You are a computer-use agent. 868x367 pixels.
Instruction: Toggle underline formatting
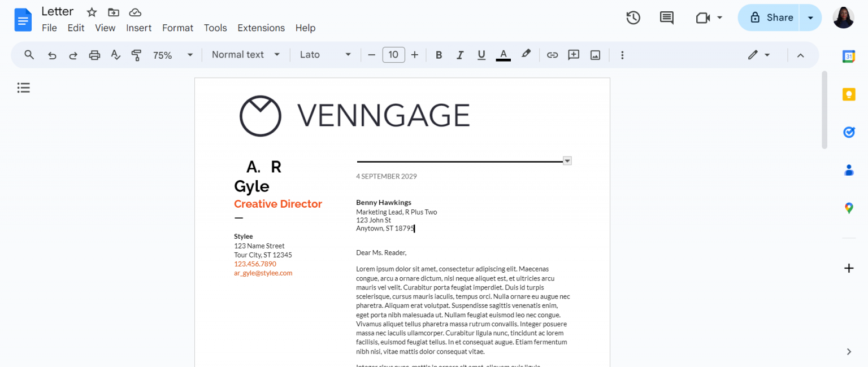pyautogui.click(x=481, y=54)
